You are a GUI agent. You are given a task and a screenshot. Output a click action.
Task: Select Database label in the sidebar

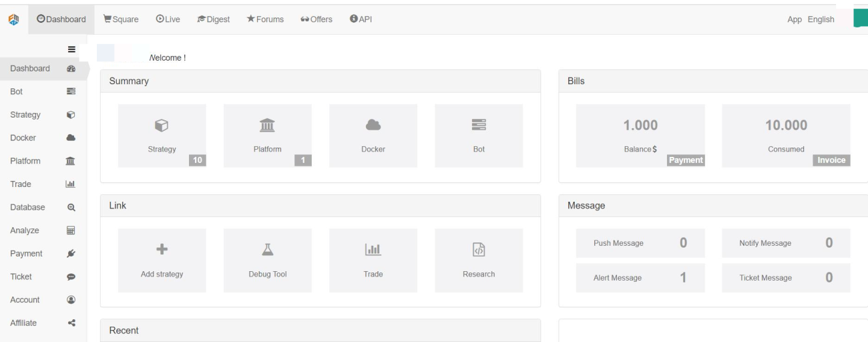coord(27,208)
